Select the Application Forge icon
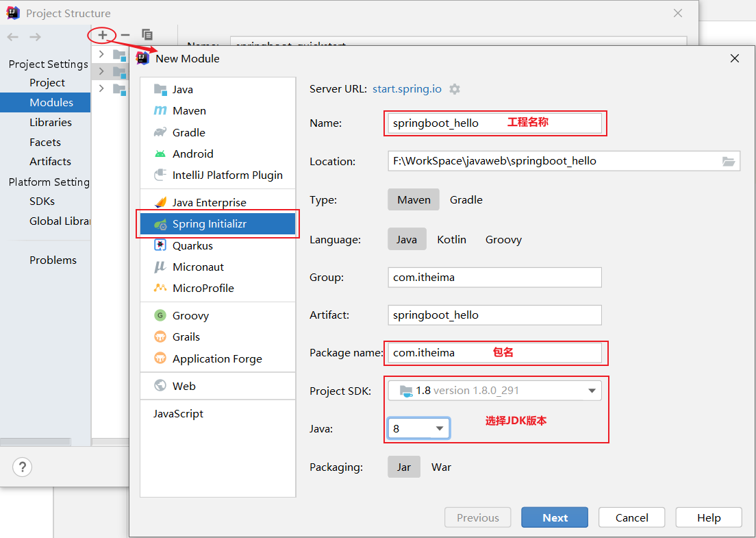Viewport: 756px width, 538px height. coord(160,358)
